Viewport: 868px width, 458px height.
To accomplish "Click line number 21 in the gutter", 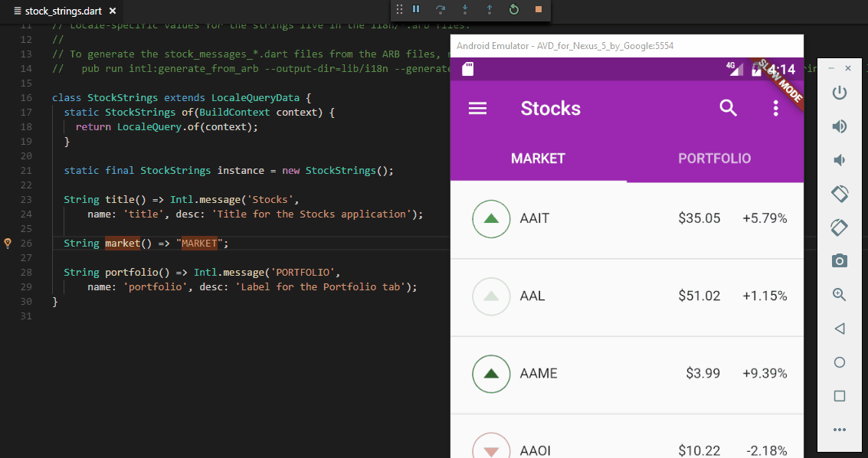I will (25, 170).
